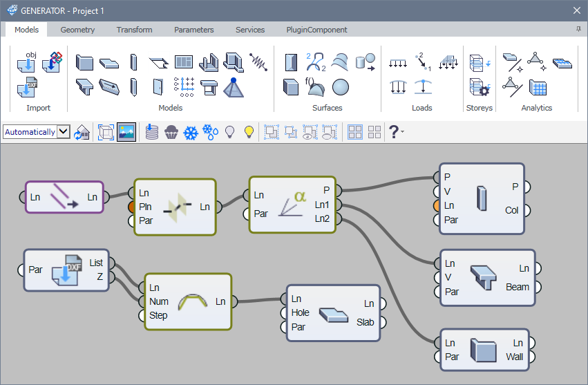Viewport: 588px width, 385px height.
Task: Toggle the picture background view button
Action: click(126, 132)
